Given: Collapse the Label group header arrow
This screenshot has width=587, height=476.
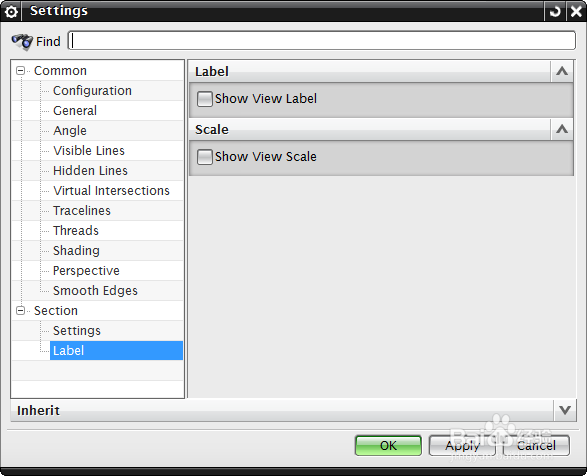Looking at the screenshot, I should [562, 71].
